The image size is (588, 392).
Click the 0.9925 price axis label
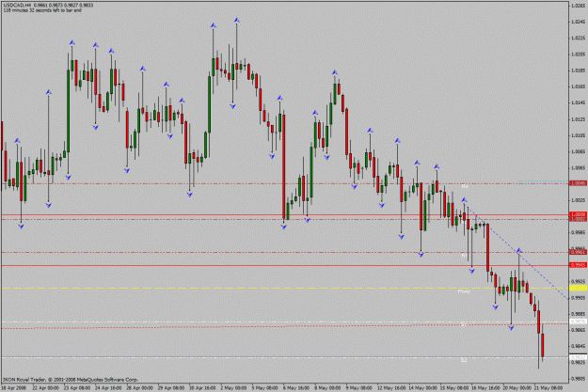tap(578, 281)
